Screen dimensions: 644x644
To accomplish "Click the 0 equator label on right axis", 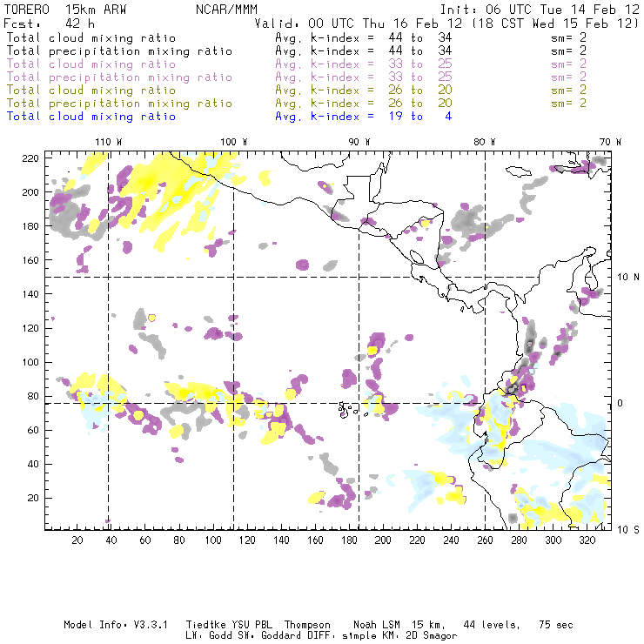I will pyautogui.click(x=621, y=403).
